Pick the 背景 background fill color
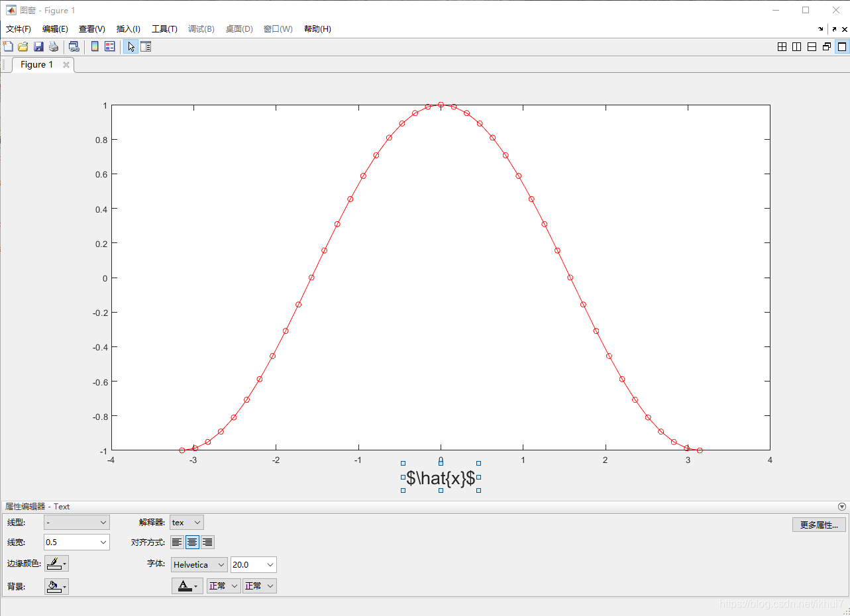The height and width of the screenshot is (616, 850). tap(56, 587)
